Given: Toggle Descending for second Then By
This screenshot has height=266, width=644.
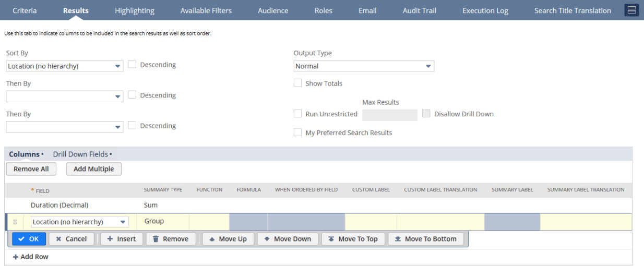Looking at the screenshot, I should [133, 125].
